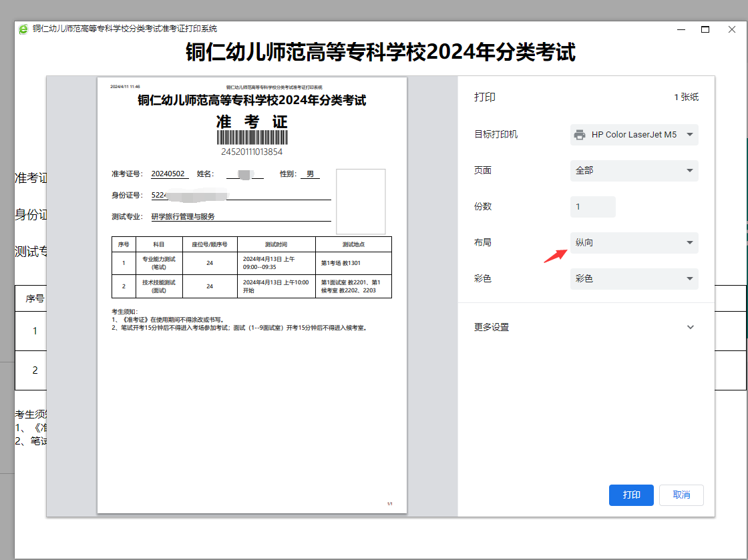Click the 技术技能测试 row in preview table
Viewport: 748px width, 560px height.
[252, 286]
